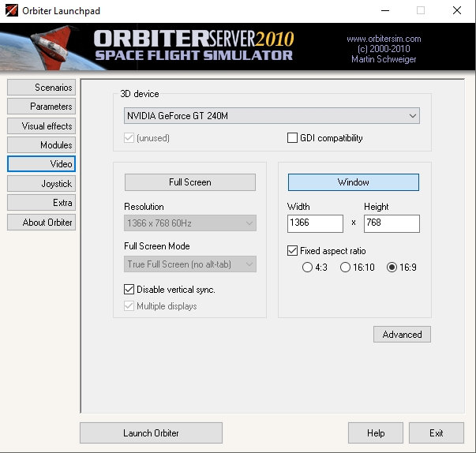
Task: Focus the Height input field
Action: click(392, 223)
